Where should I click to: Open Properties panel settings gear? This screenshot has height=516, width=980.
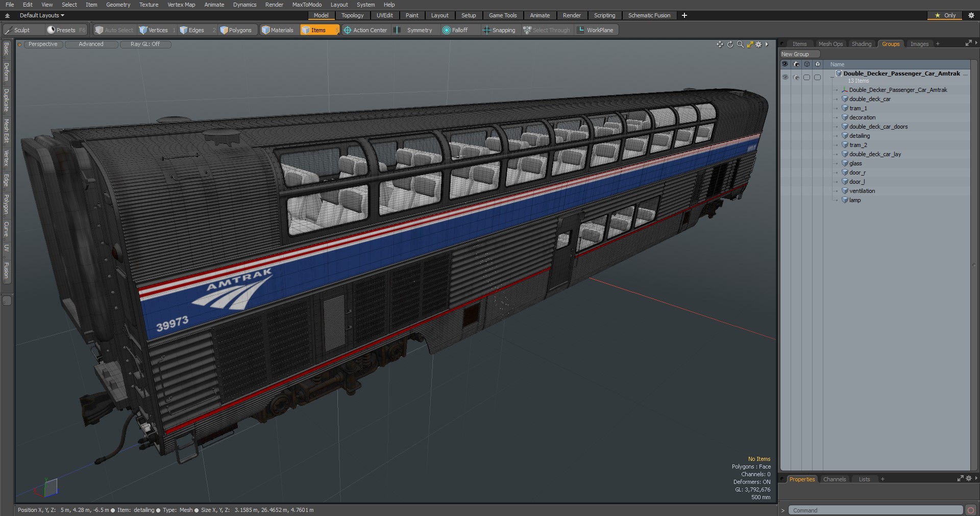click(968, 479)
